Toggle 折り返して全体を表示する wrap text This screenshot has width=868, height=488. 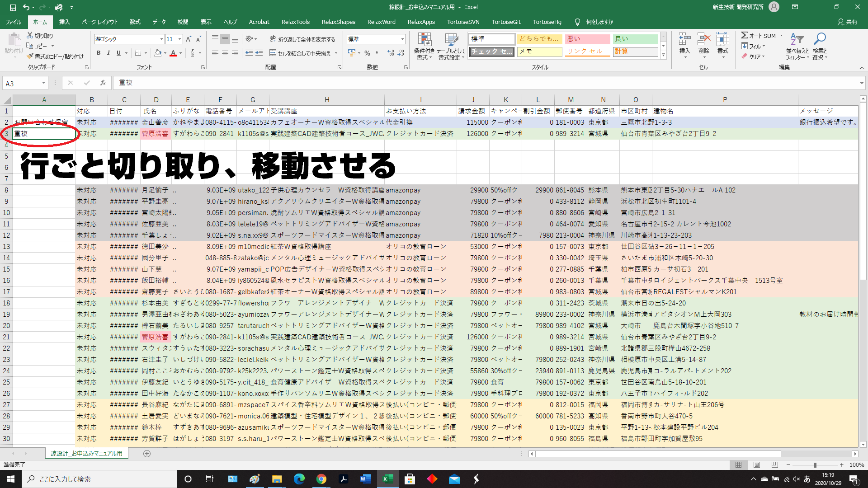(x=302, y=39)
